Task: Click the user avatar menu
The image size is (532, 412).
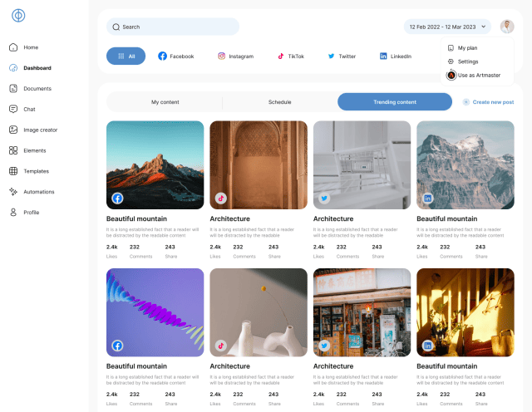Action: coord(507,27)
